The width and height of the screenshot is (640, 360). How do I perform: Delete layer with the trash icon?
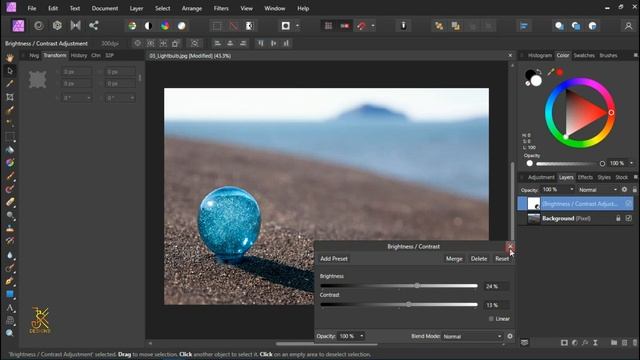(x=635, y=343)
